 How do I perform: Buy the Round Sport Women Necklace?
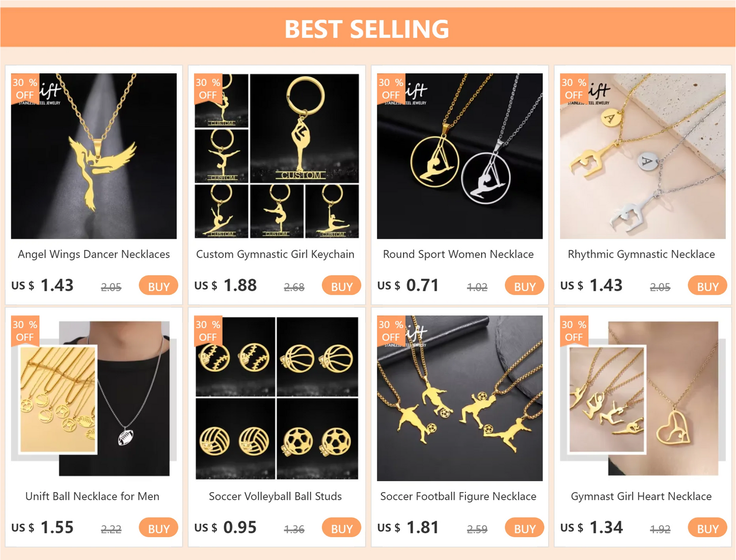525,286
